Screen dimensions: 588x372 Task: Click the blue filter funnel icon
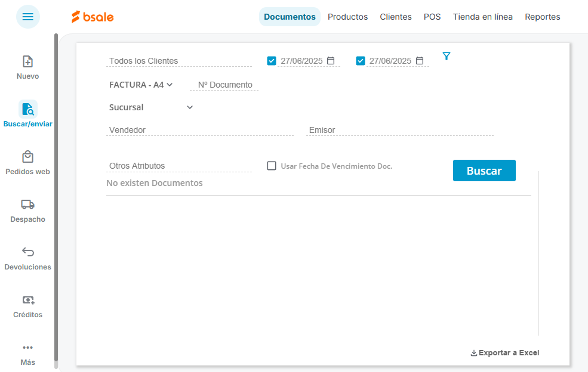[447, 56]
